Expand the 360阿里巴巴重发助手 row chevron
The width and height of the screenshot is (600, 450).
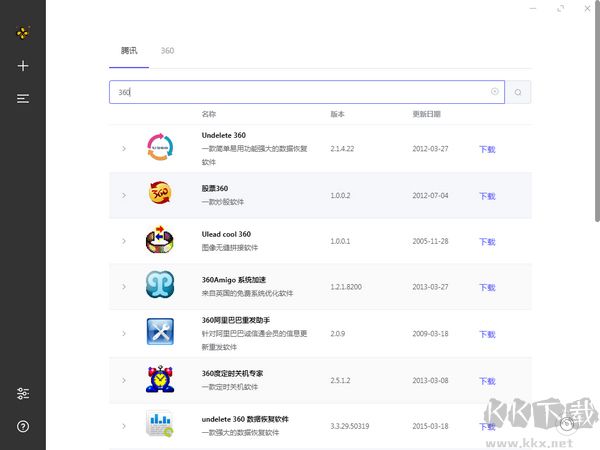124,334
